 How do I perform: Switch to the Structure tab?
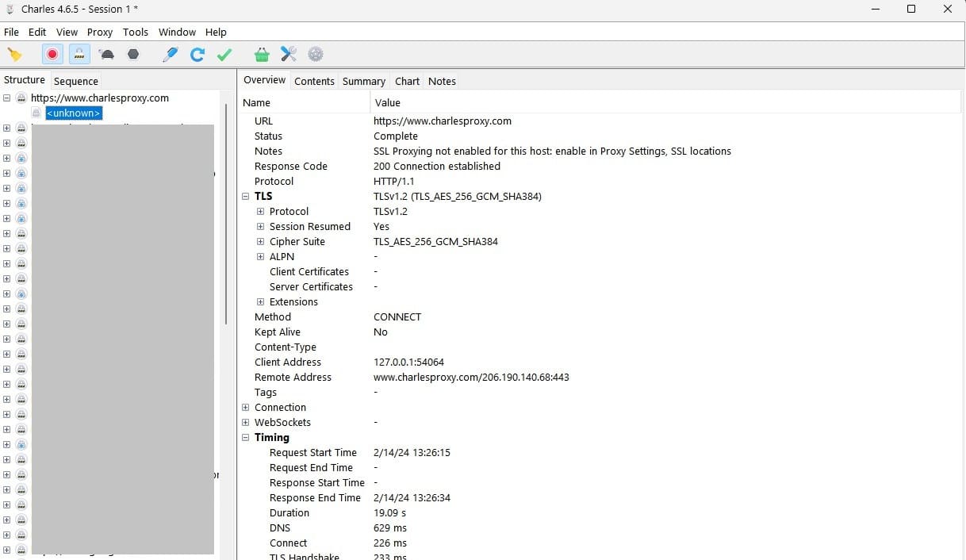pyautogui.click(x=25, y=80)
